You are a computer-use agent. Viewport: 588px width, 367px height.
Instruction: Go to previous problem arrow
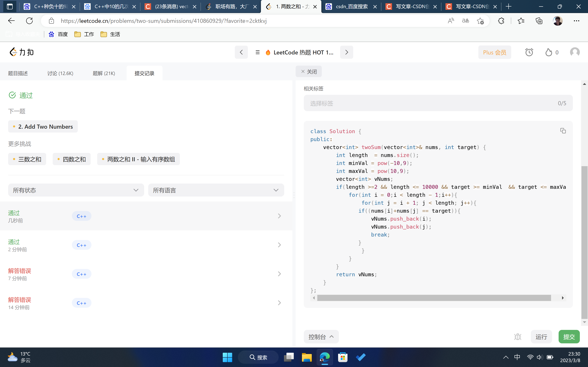pyautogui.click(x=241, y=52)
